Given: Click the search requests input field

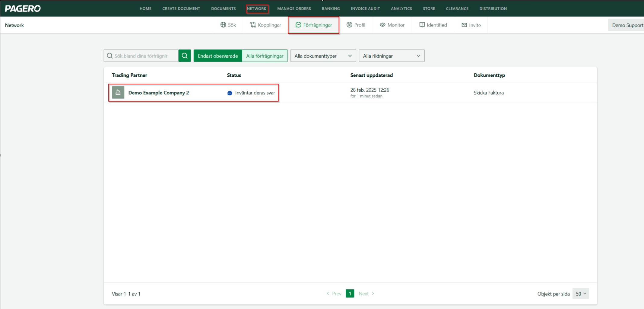Looking at the screenshot, I should pyautogui.click(x=141, y=56).
